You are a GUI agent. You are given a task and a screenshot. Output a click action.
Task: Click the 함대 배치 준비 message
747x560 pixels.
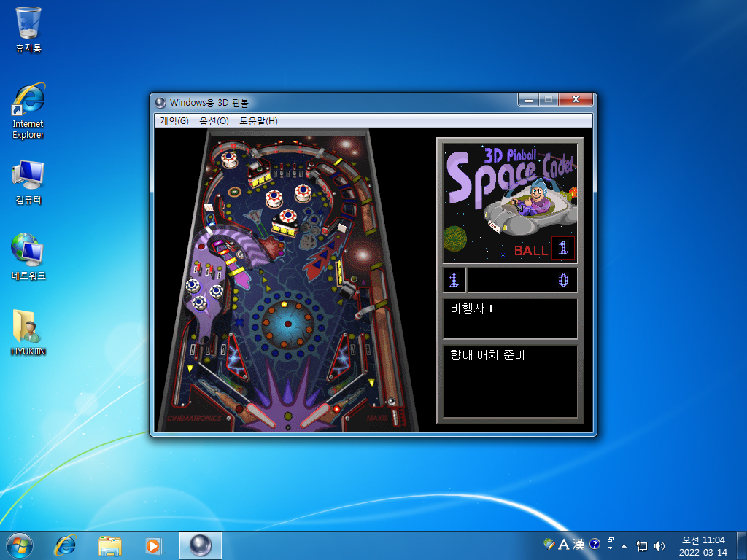tap(487, 355)
